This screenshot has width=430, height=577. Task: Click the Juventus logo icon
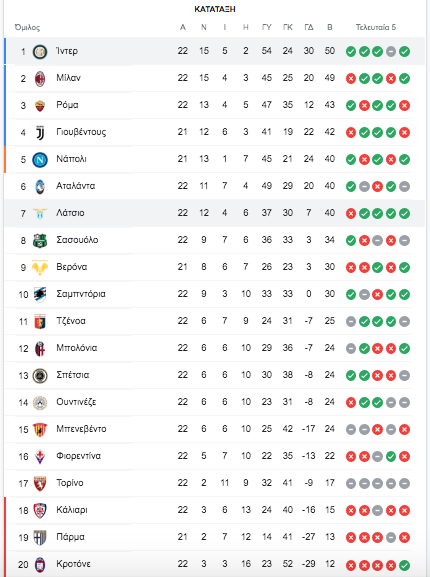click(x=40, y=132)
